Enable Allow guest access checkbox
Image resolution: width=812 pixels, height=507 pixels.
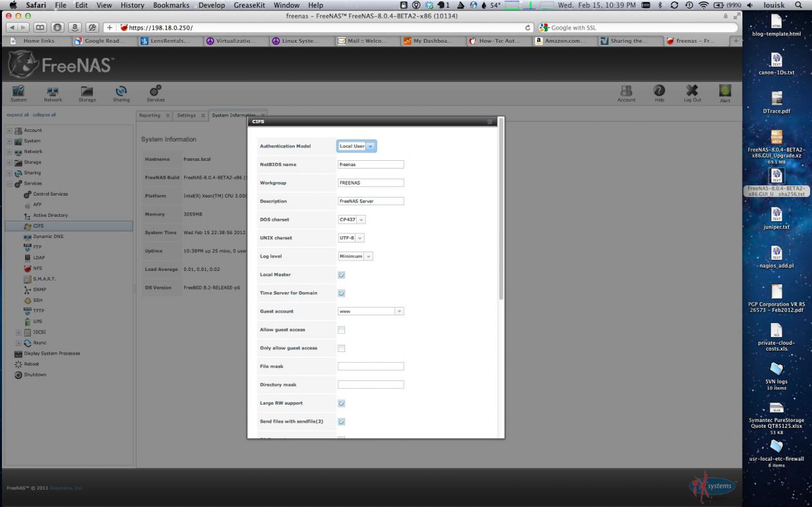point(341,329)
